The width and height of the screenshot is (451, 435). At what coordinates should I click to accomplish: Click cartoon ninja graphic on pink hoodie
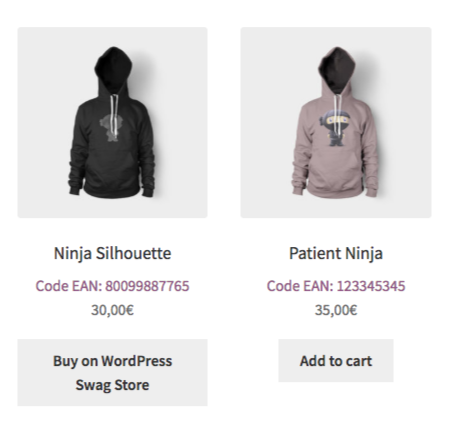tap(335, 128)
